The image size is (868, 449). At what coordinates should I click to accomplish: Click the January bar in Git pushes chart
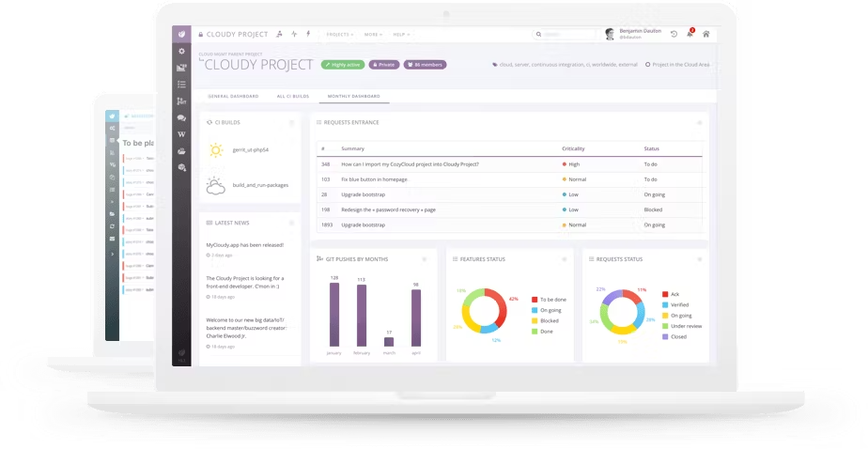tap(334, 315)
